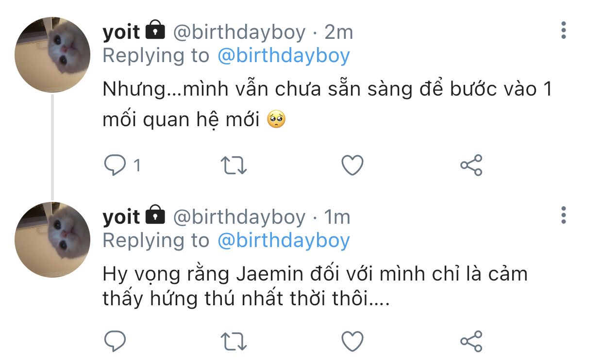Open yoit's profile from first tweet name

click(121, 33)
